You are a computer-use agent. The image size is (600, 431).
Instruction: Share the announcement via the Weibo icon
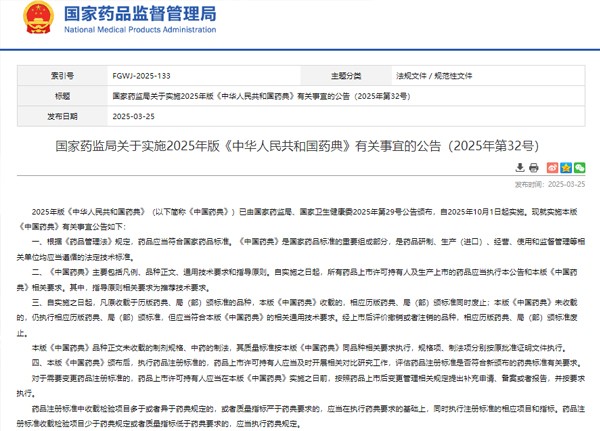click(552, 168)
